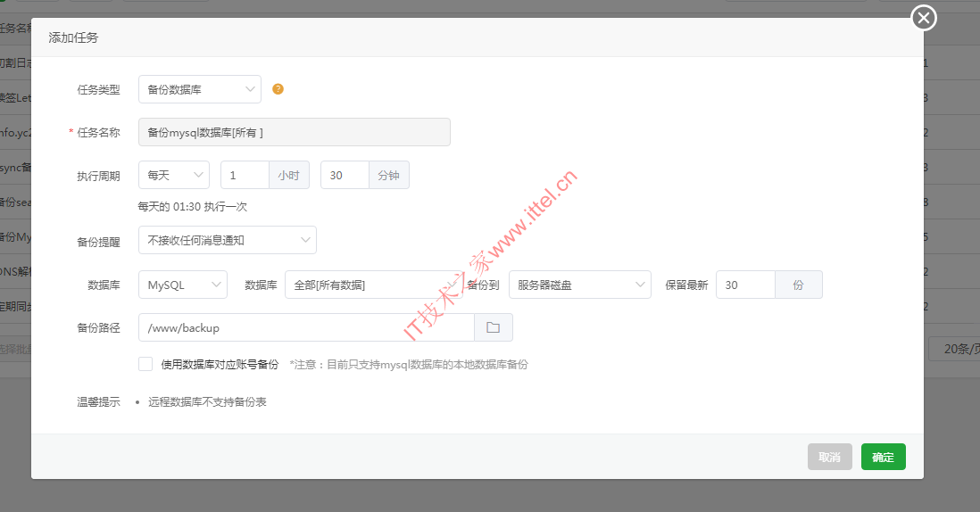Open the MySQL database type dropdown
Screen dimensions: 980x512
pos(182,285)
